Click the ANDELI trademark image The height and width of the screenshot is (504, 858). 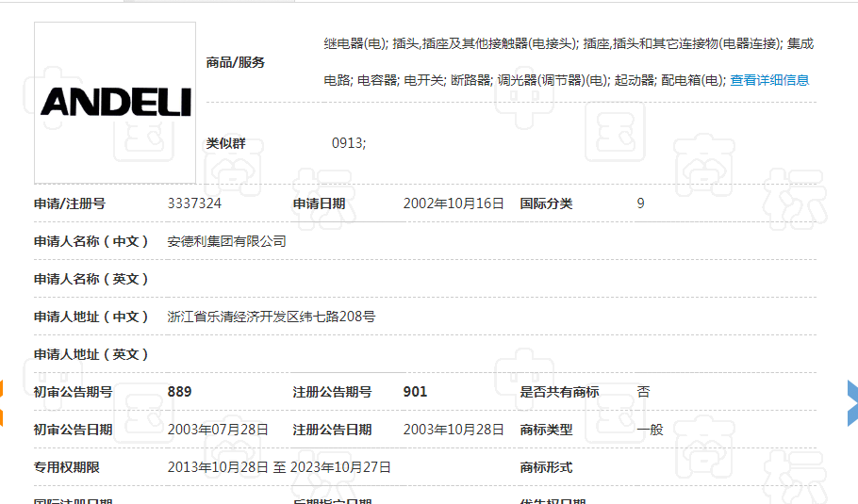coord(115,103)
